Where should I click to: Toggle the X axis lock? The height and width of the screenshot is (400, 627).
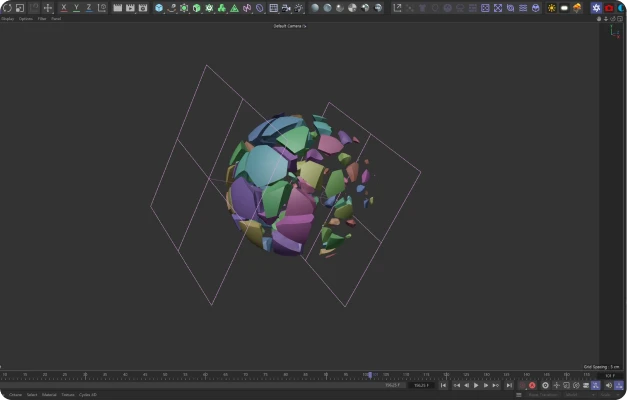(x=64, y=8)
